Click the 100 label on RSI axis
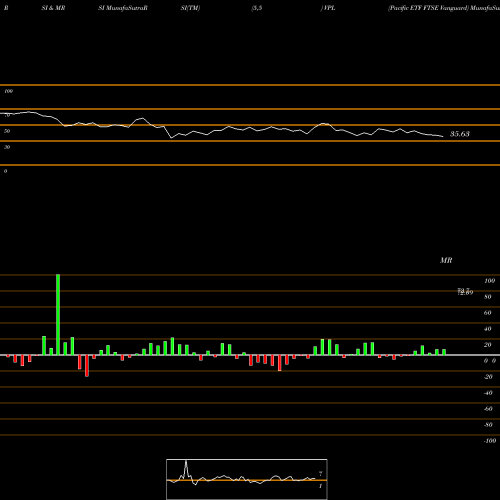Screen dimensions: 500x500 tap(8, 91)
